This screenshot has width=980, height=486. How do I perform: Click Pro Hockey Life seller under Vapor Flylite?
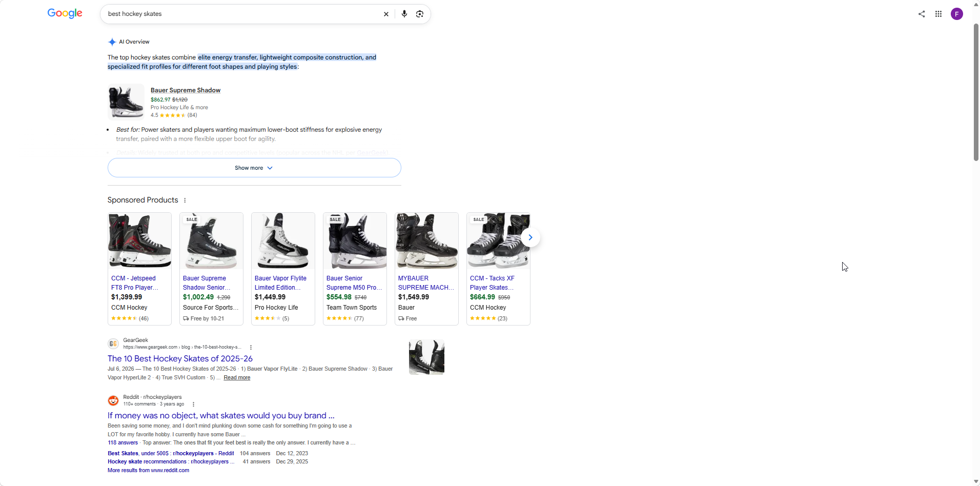pyautogui.click(x=276, y=308)
